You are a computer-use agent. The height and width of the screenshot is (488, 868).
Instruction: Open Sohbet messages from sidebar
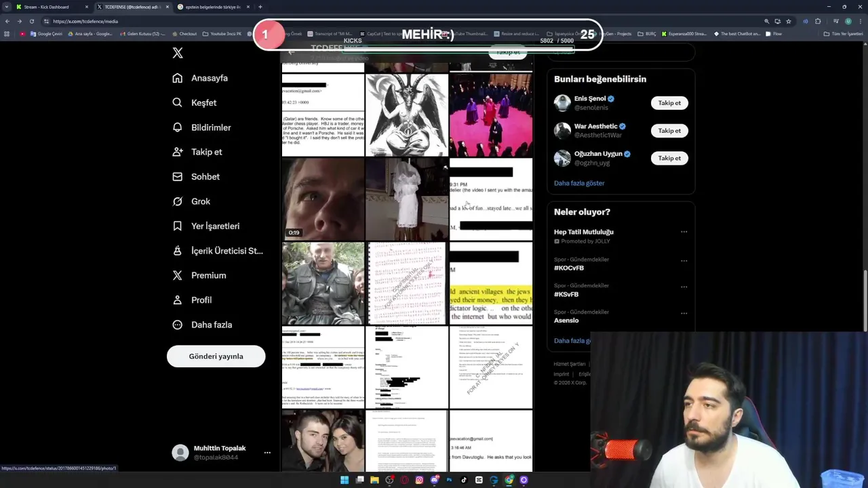196,176
